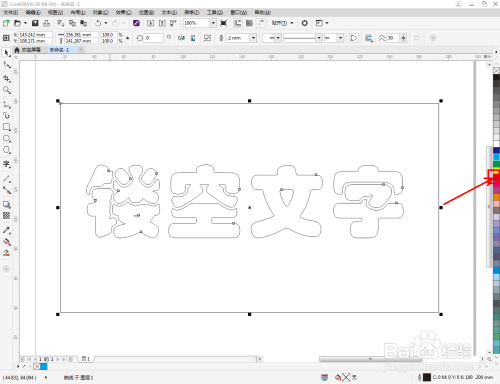Click the X object position input field
This screenshot has width=500, height=384.
coord(35,35)
